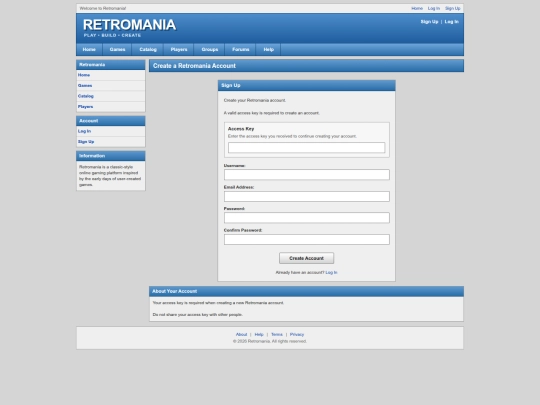
Task: Click the 'Account' sidebar header
Action: coord(111,121)
